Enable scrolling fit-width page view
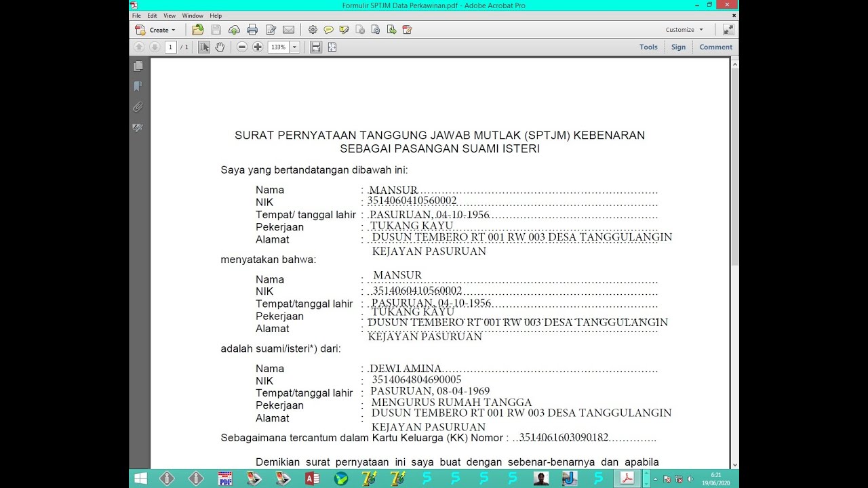868x488 pixels. (316, 47)
